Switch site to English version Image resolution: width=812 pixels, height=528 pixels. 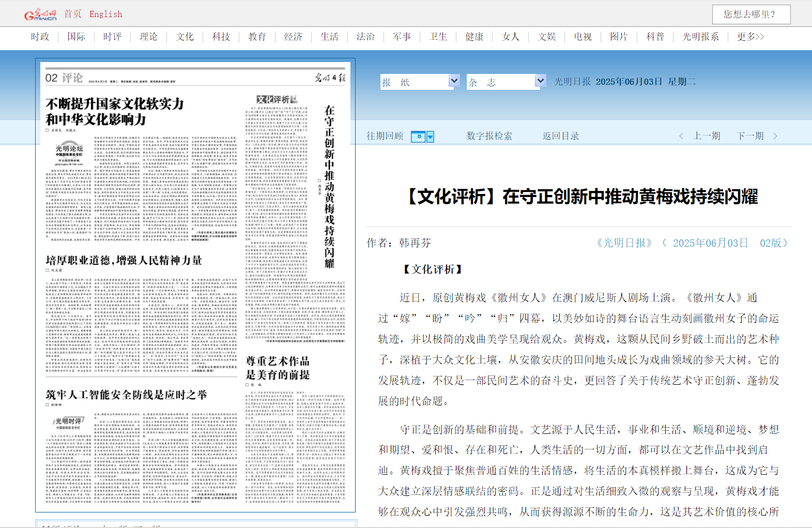(105, 14)
